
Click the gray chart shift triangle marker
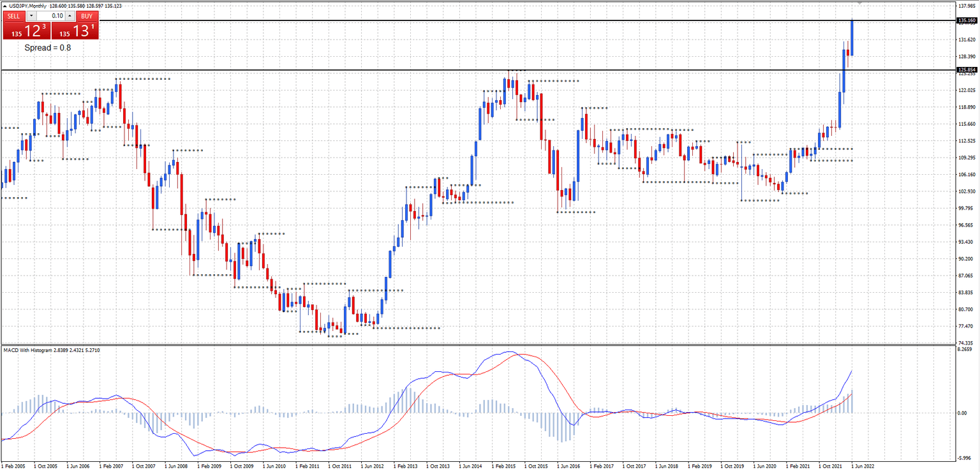coord(859,4)
